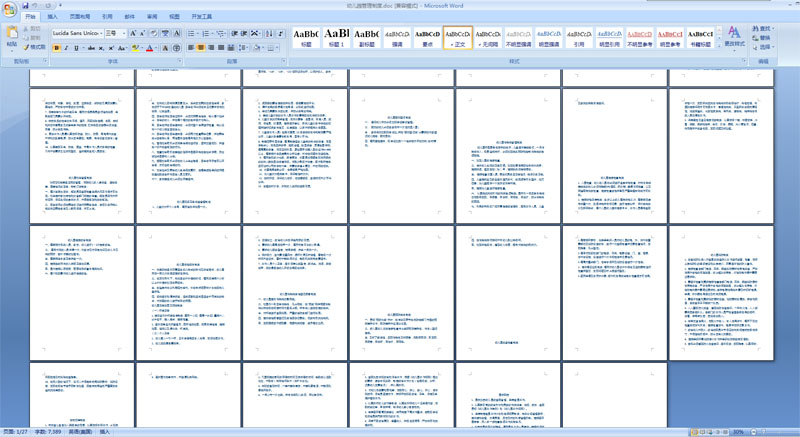Open the Styles pane launcher

tap(744, 61)
